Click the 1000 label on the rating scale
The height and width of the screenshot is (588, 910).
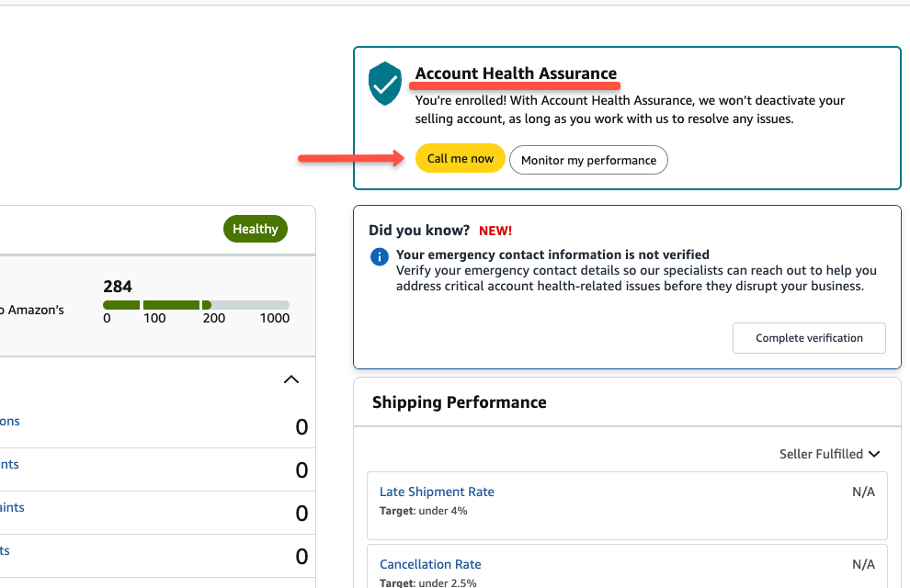[x=275, y=319]
